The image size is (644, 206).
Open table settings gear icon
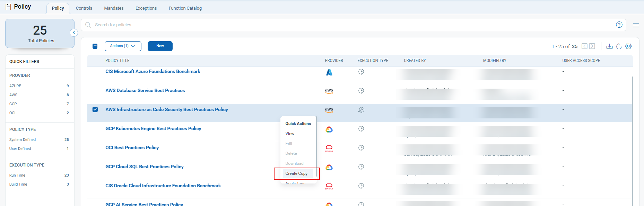point(628,46)
